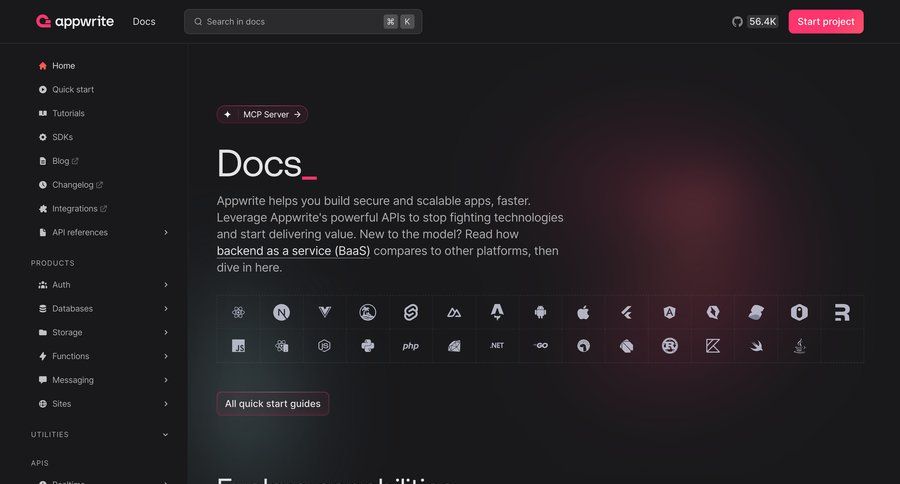Select the Apple logo icon
This screenshot has height=484, width=900.
pyautogui.click(x=583, y=312)
